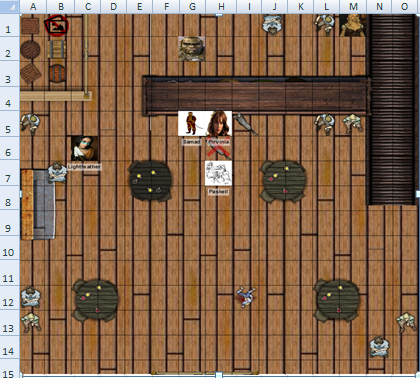Select the Mirvinia portrait token
Image resolution: width=420 pixels, height=378 pixels.
pos(219,123)
